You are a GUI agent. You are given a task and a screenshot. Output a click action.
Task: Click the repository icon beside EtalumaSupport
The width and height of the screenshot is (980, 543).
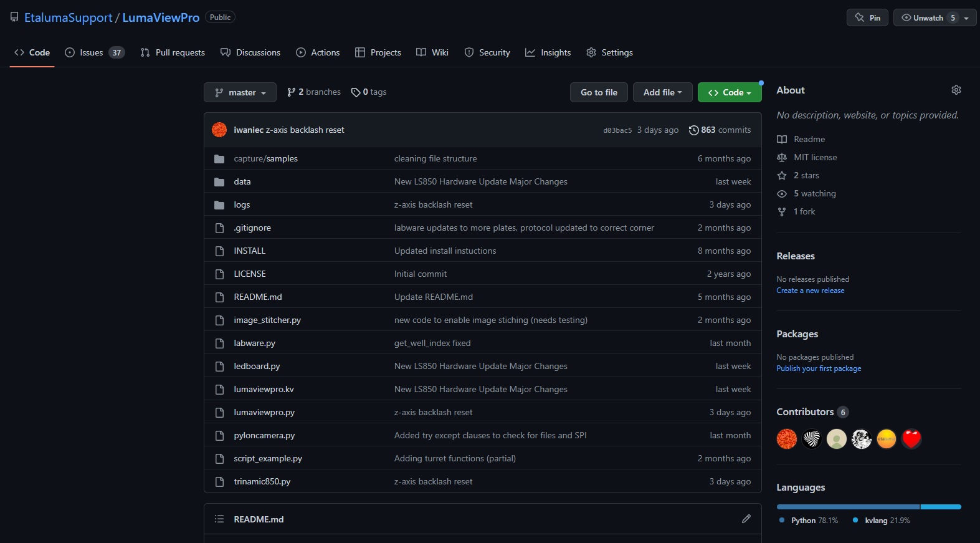[x=14, y=17]
